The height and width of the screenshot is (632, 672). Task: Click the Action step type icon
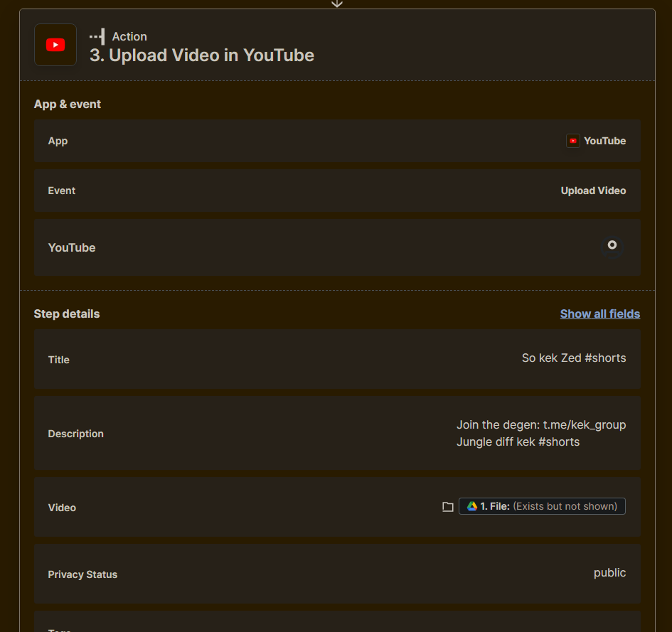(97, 36)
